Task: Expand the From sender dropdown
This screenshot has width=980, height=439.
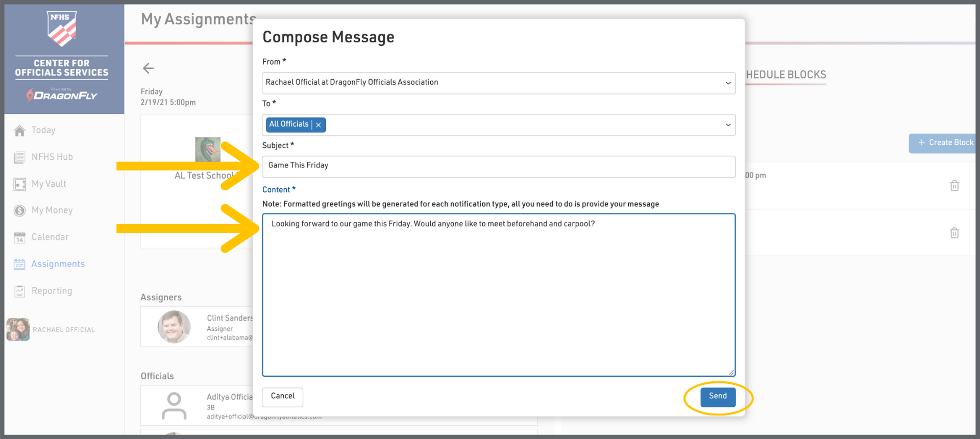Action: (x=728, y=83)
